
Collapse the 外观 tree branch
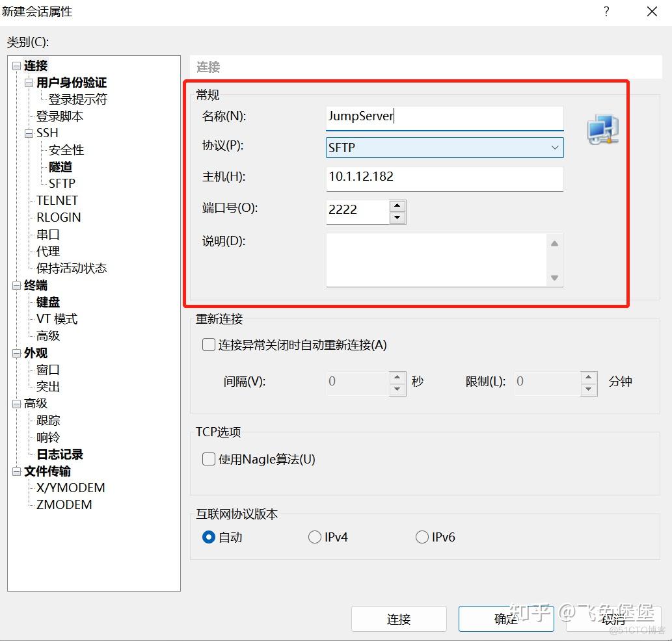pyautogui.click(x=16, y=352)
